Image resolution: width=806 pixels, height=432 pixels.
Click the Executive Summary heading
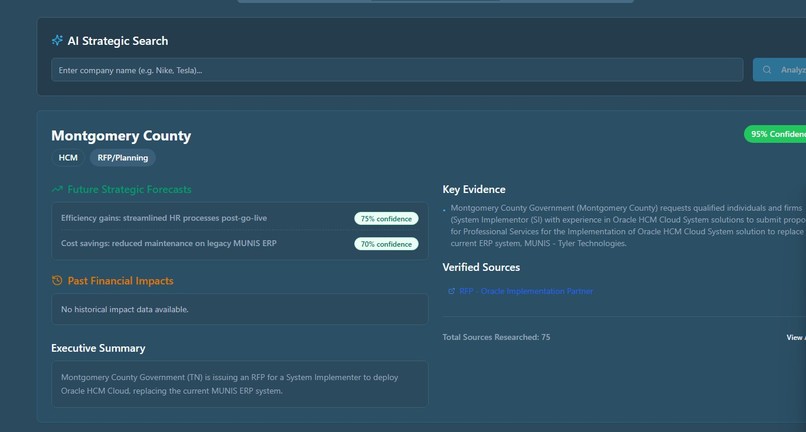tap(98, 348)
